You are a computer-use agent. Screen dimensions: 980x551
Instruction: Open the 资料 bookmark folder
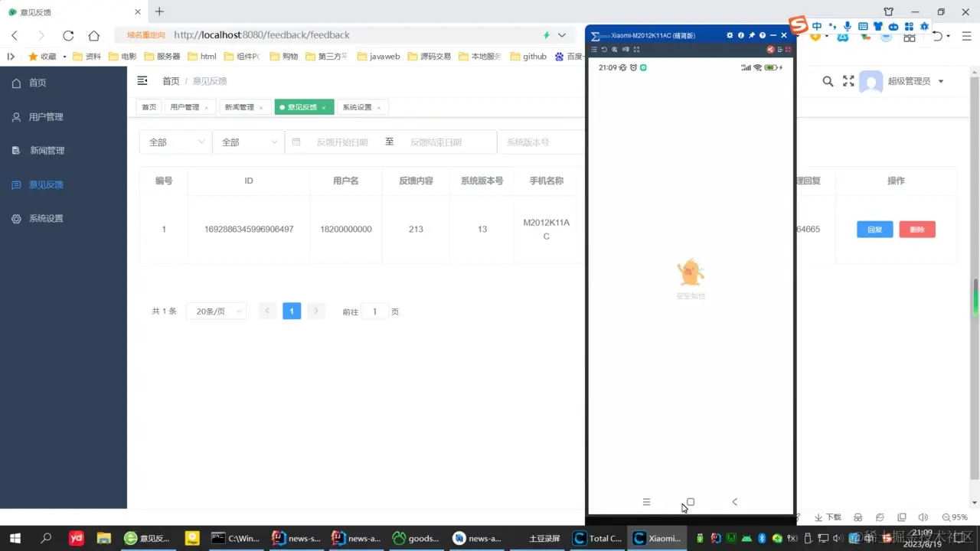tap(87, 57)
